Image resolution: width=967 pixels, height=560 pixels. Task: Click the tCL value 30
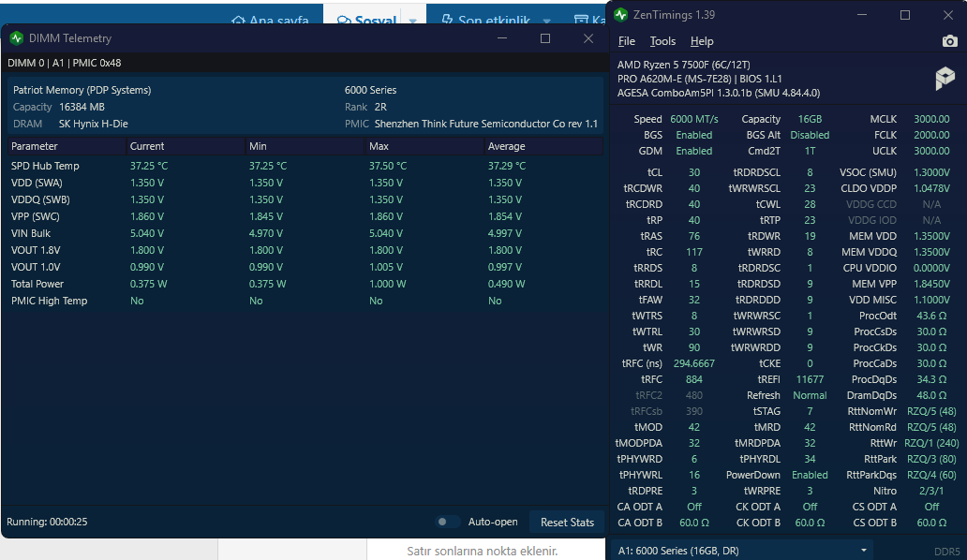(693, 172)
